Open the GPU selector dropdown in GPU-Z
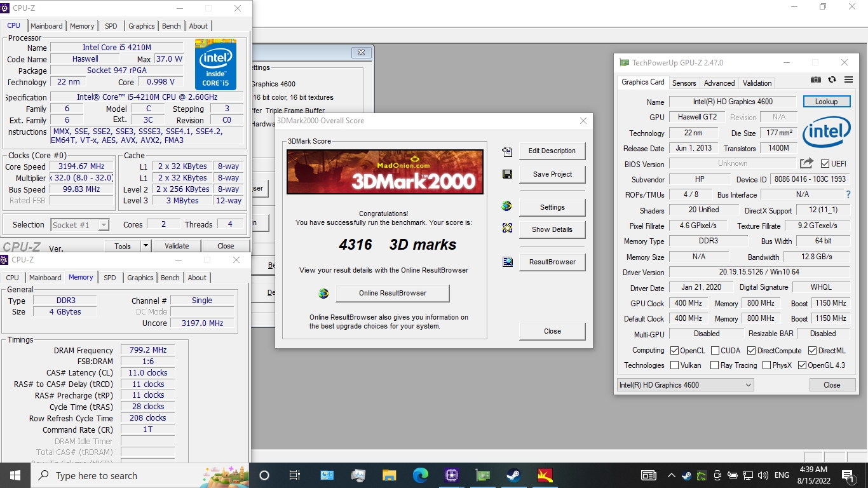This screenshot has height=488, width=868. click(685, 384)
